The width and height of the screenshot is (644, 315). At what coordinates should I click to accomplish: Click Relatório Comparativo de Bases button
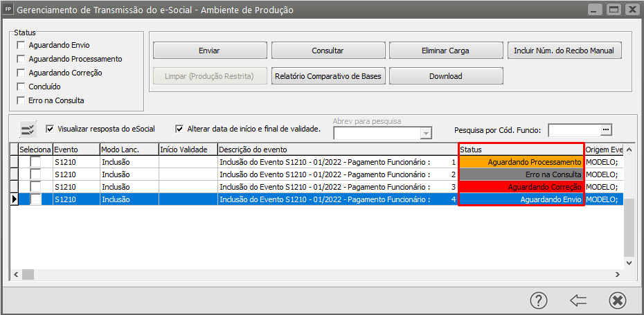(x=328, y=76)
